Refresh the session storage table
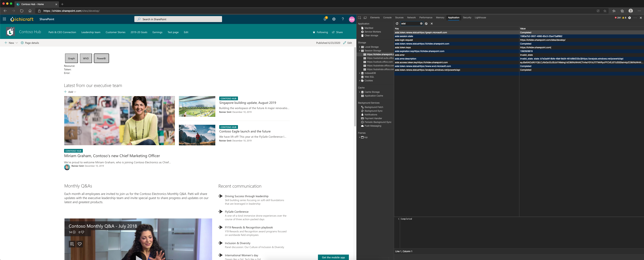The height and width of the screenshot is (260, 644). [397, 24]
